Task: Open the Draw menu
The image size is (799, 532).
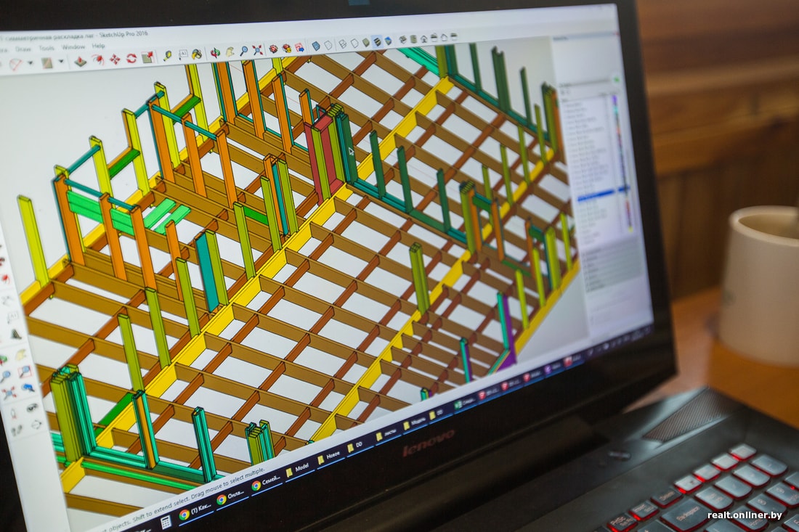Action: (x=23, y=49)
